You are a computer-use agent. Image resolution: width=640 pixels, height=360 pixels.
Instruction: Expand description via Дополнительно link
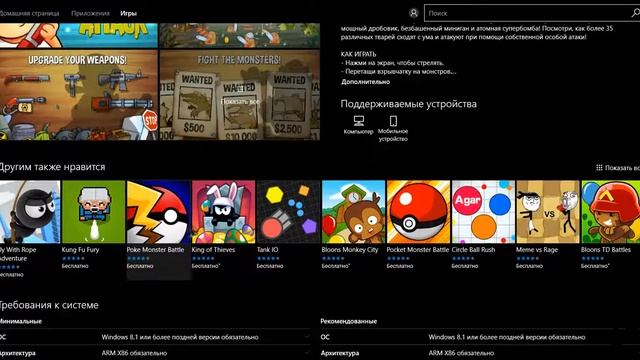tap(365, 82)
